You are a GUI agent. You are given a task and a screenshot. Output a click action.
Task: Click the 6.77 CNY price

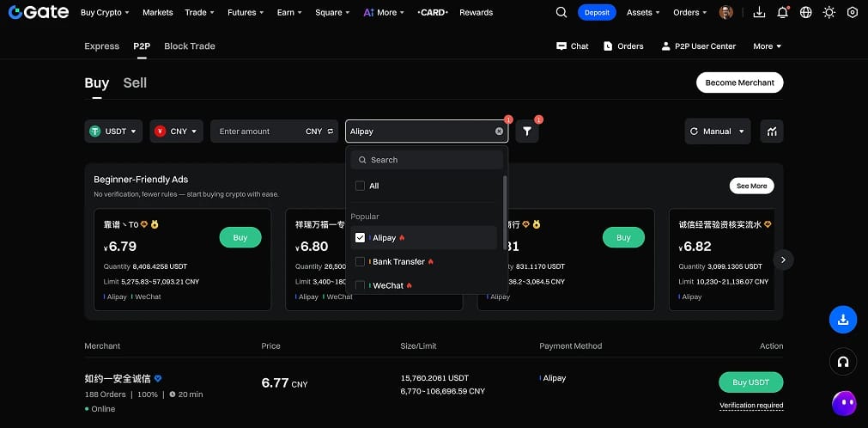click(x=284, y=383)
